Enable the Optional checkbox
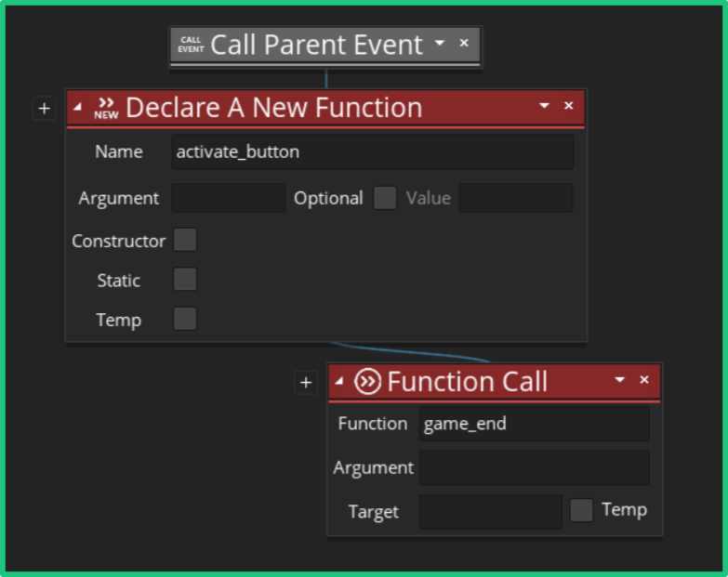728x577 pixels. point(385,198)
